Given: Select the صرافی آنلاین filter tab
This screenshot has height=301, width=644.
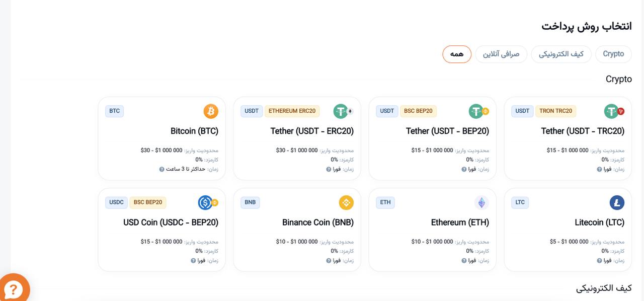Looking at the screenshot, I should (501, 54).
